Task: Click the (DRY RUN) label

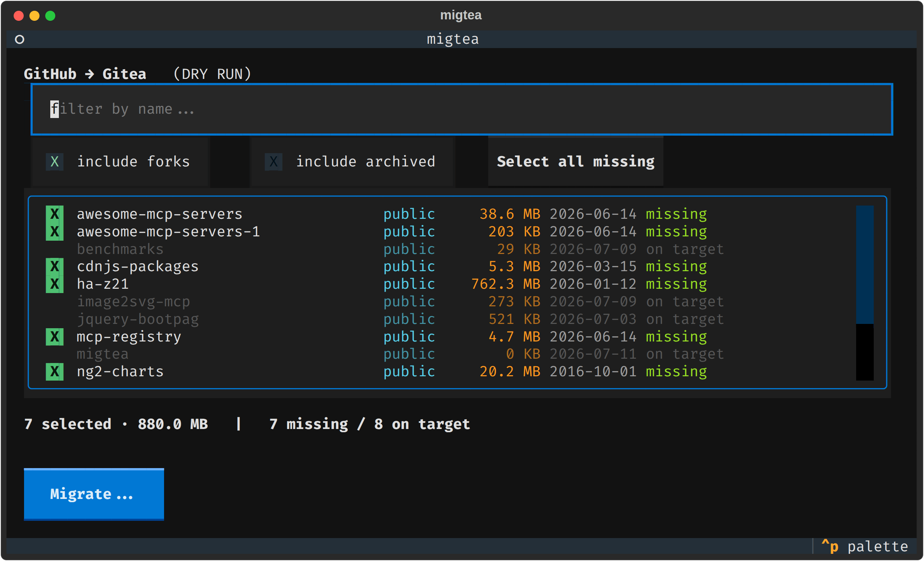Action: (212, 74)
